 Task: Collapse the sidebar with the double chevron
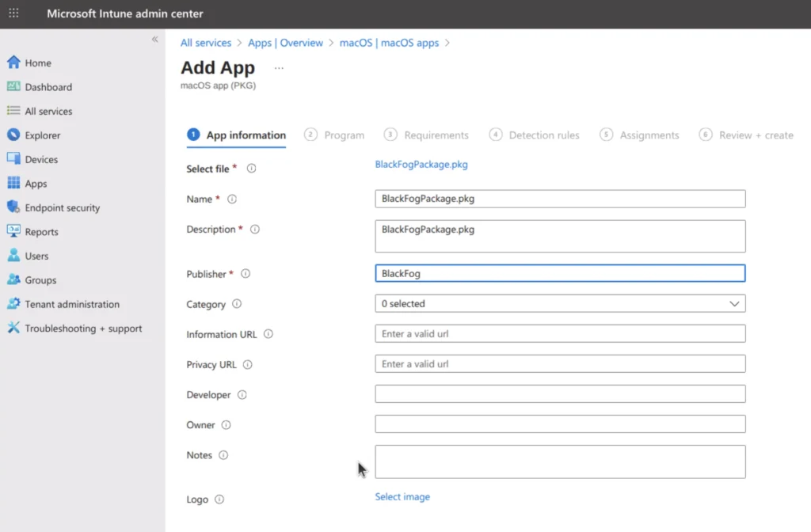tap(154, 40)
